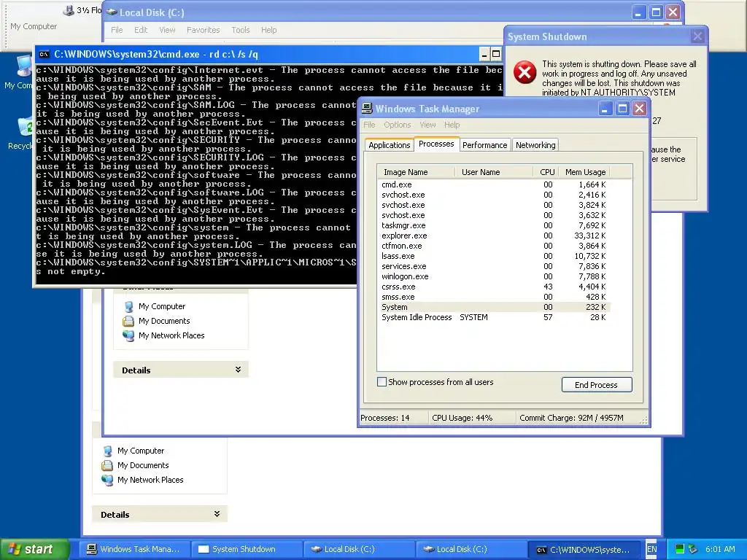Image resolution: width=747 pixels, height=560 pixels.
Task: Select explorer.exe process row
Action: click(494, 236)
